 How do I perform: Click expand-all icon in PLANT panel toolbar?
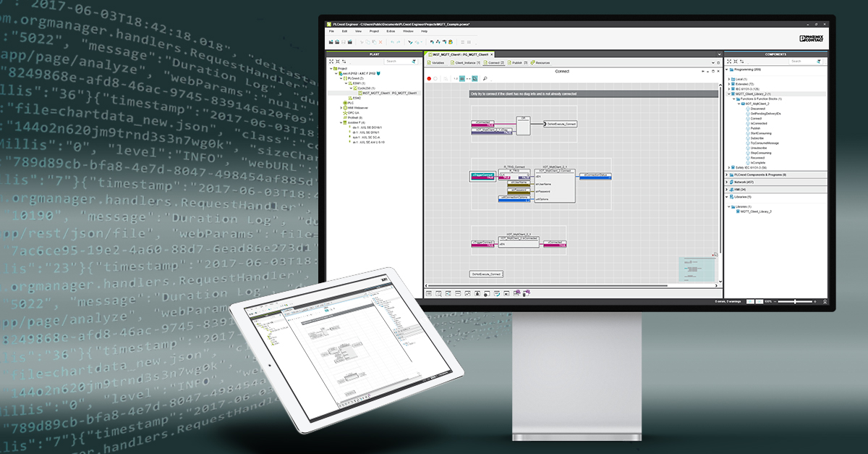pyautogui.click(x=331, y=62)
